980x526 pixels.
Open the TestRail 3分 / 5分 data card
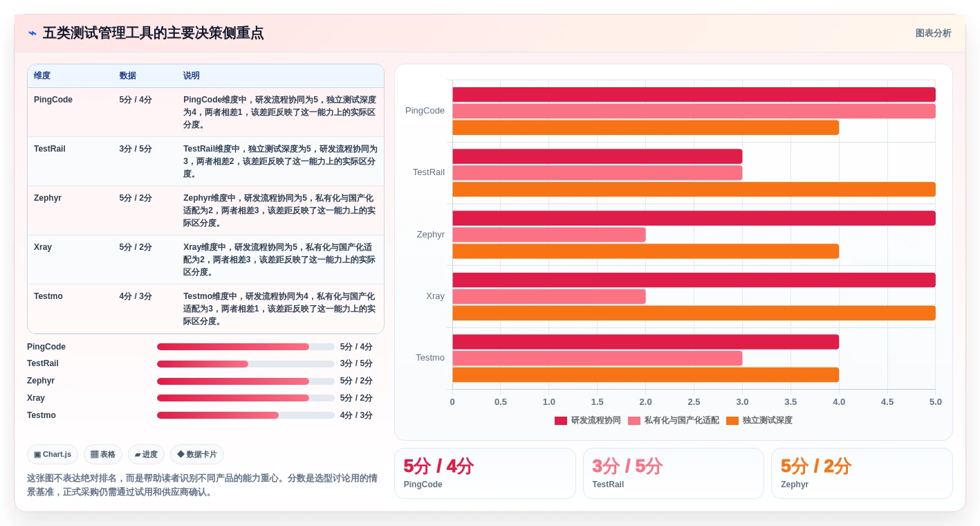pos(674,473)
